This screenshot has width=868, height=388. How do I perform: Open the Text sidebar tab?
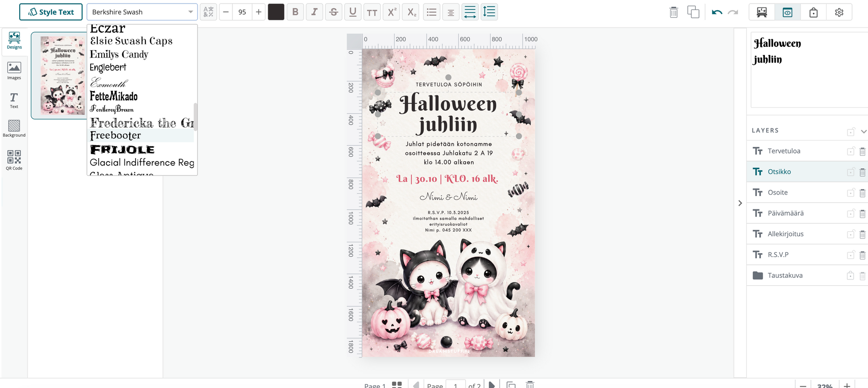point(14,100)
